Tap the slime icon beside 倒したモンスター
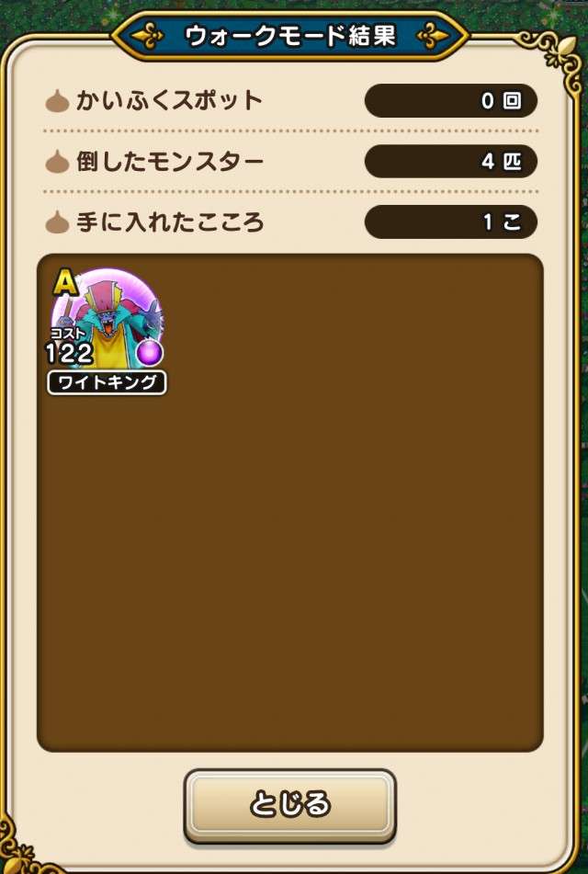Screen dimensions: 588x874 click(57, 162)
